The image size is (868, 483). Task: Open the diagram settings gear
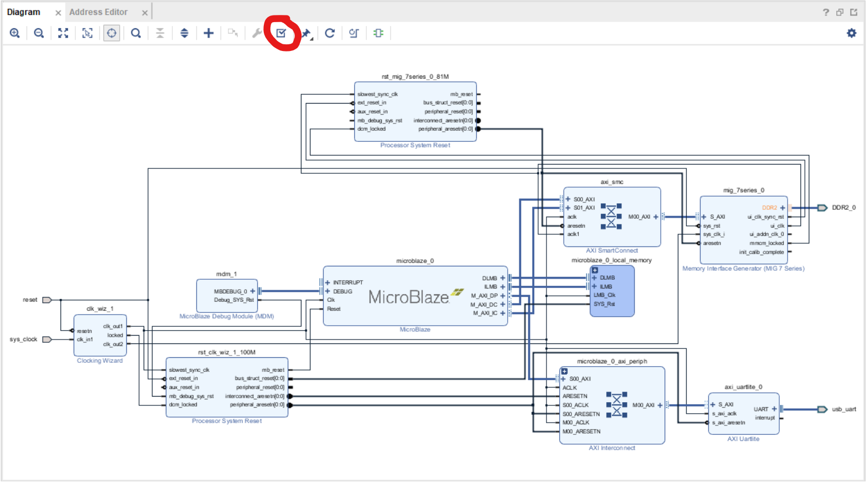click(x=851, y=33)
